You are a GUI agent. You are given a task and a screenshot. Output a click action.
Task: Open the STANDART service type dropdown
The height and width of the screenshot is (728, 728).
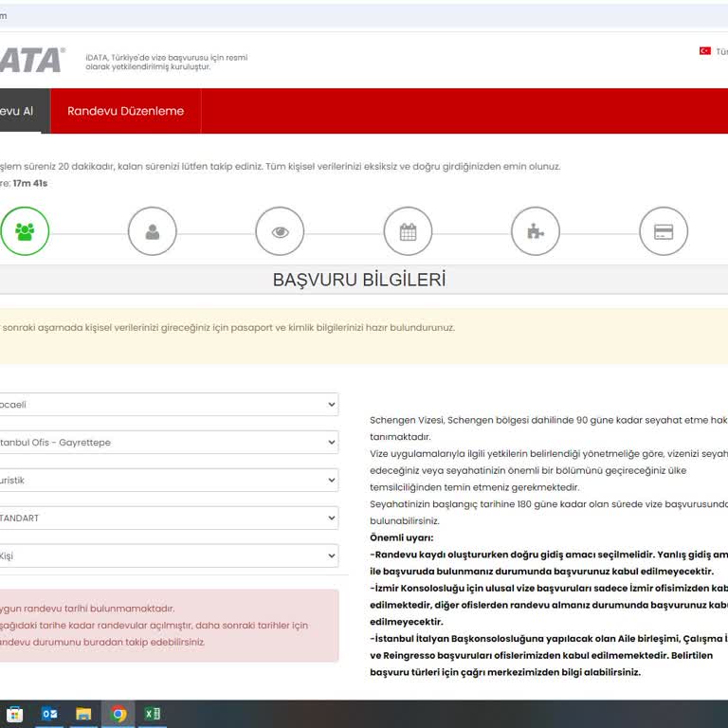pos(169,519)
